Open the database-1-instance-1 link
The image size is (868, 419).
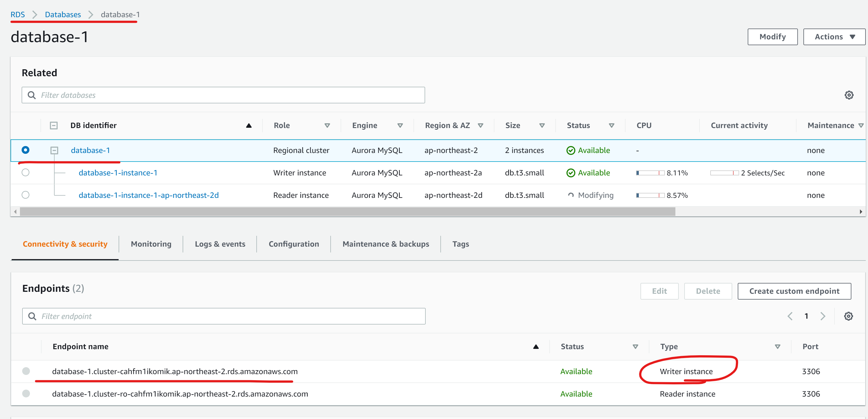pyautogui.click(x=118, y=173)
